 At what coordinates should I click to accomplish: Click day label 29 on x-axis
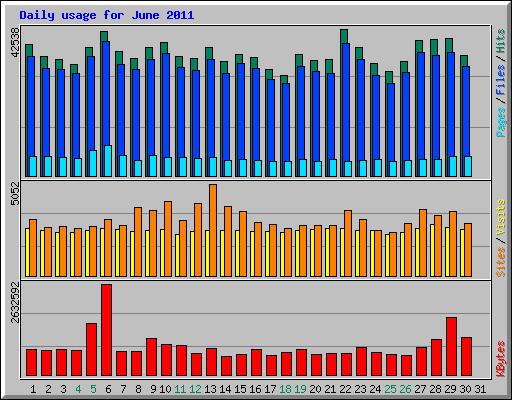pos(450,389)
